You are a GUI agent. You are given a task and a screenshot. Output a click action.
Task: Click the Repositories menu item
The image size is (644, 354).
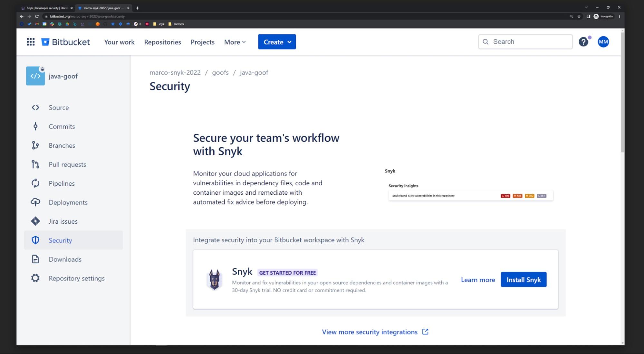click(163, 42)
